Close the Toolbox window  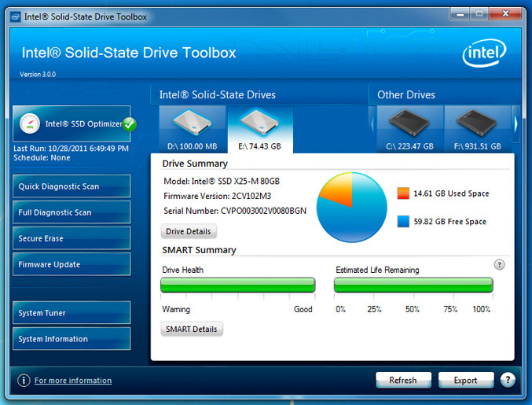click(505, 14)
